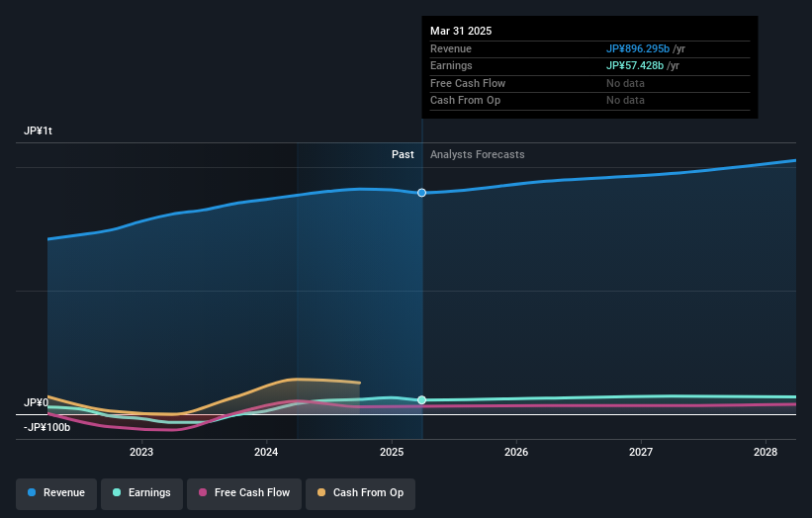Click the JP¥0 y-axis label
The width and height of the screenshot is (812, 518).
(x=37, y=402)
